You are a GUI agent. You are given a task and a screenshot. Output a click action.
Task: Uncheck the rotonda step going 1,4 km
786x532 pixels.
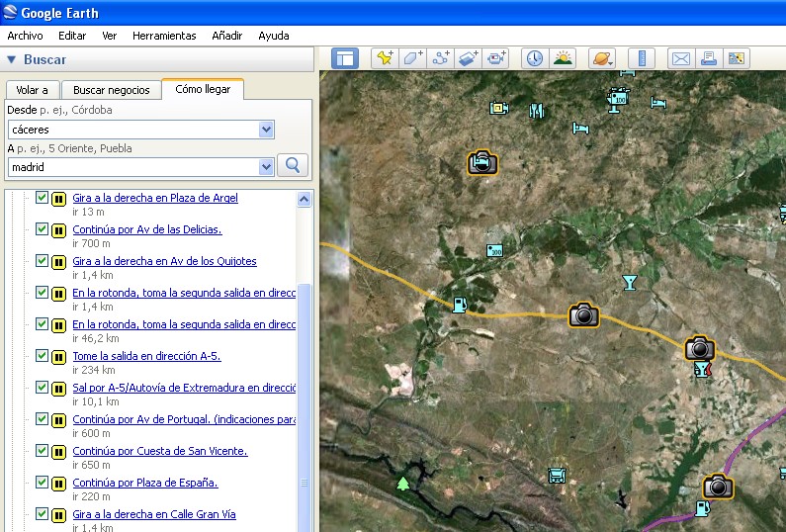42,293
